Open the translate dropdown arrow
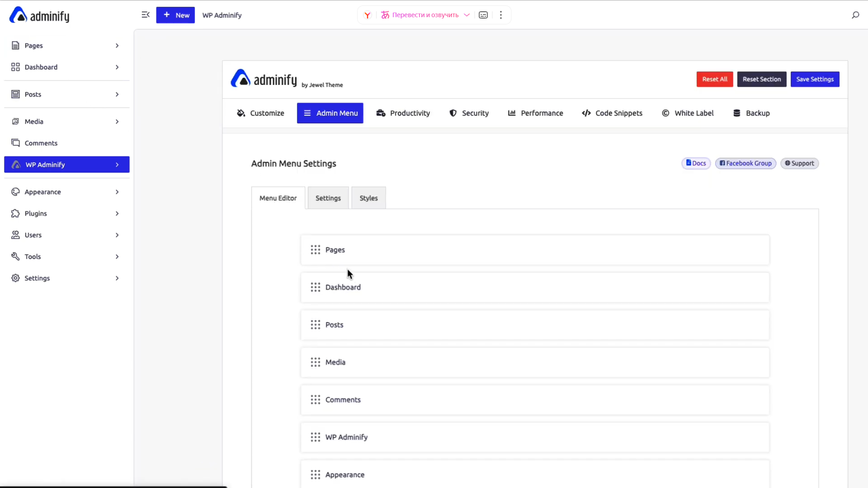The height and width of the screenshot is (488, 868). click(x=467, y=15)
